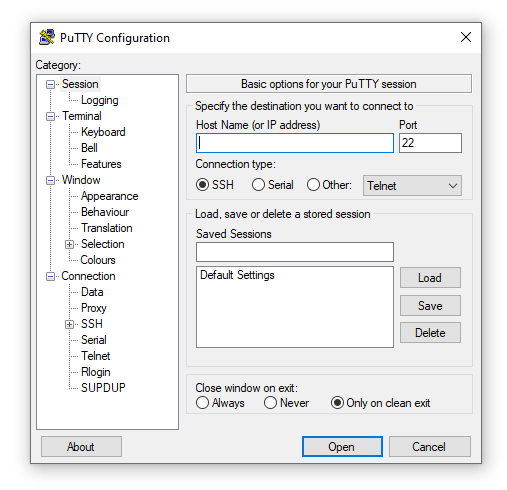Open the Proxy settings category
Viewport: 507px width, 490px height.
coord(94,308)
